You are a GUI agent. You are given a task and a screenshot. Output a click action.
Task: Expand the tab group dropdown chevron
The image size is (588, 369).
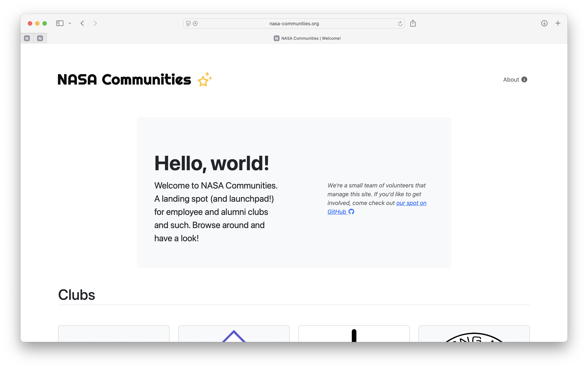[70, 23]
